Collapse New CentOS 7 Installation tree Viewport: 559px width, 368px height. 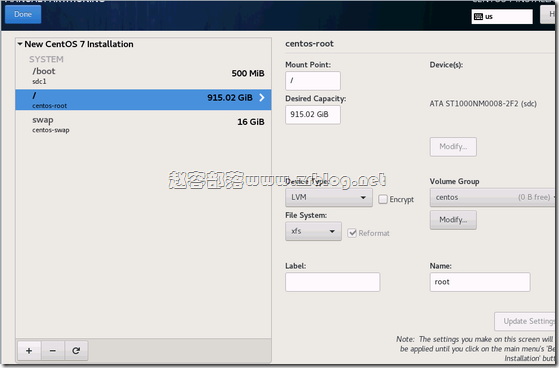tap(20, 44)
